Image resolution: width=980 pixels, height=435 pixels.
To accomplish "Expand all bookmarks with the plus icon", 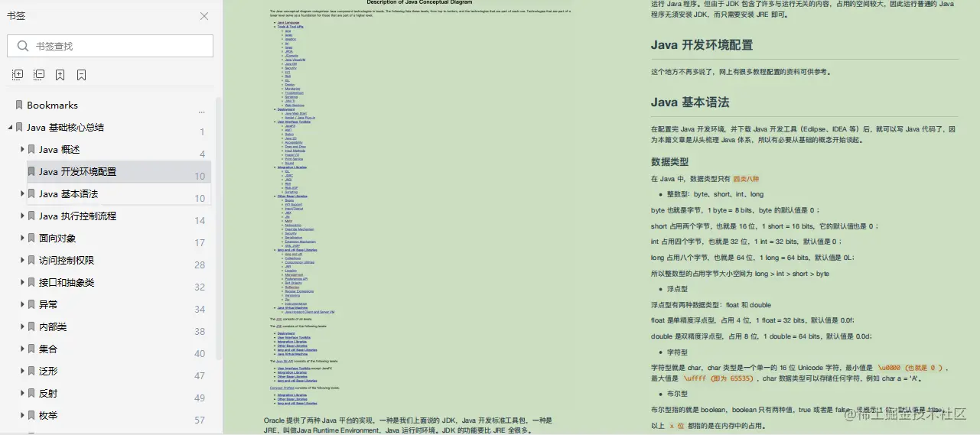I will [x=18, y=75].
